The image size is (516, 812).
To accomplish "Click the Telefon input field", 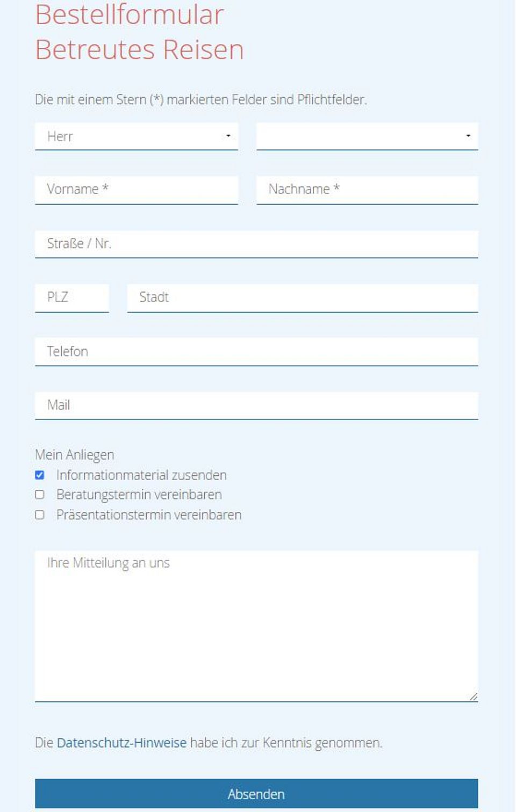I will [x=256, y=352].
